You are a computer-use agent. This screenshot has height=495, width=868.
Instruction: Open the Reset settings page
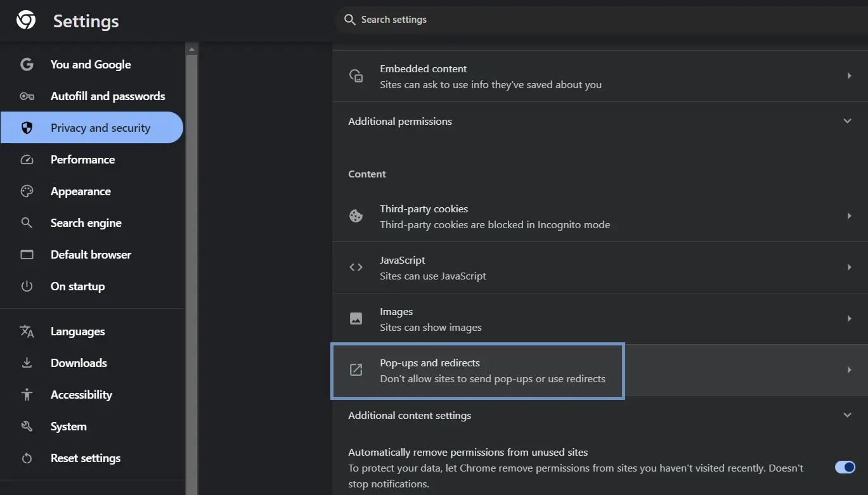point(85,458)
